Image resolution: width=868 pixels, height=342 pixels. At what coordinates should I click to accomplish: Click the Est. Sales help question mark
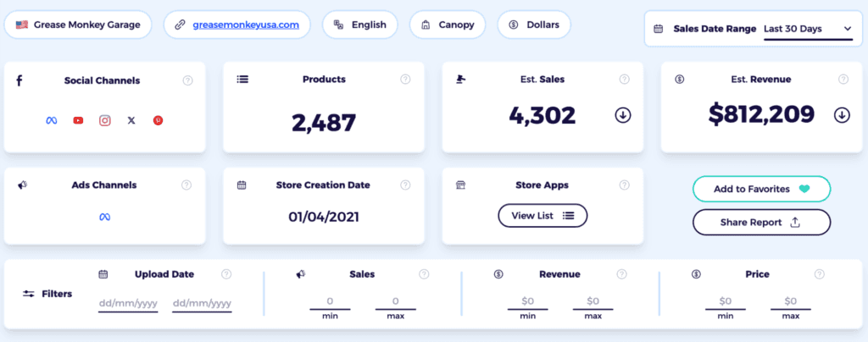[x=625, y=80]
